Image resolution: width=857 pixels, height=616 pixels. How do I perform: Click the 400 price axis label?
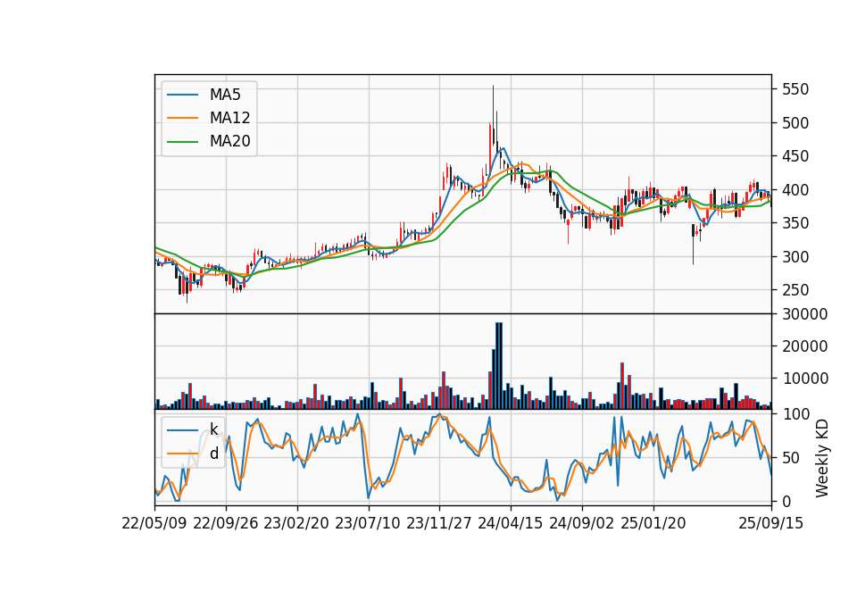795,190
